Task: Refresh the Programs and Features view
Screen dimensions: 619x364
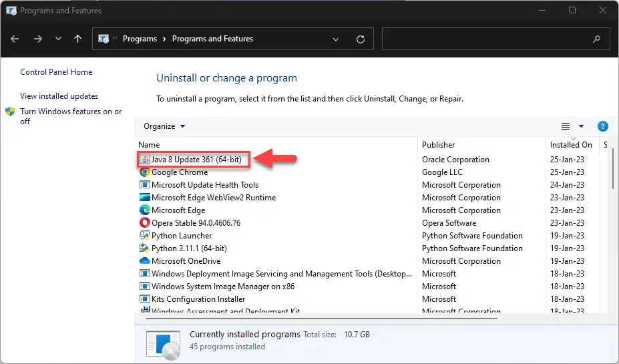Action: coord(360,39)
